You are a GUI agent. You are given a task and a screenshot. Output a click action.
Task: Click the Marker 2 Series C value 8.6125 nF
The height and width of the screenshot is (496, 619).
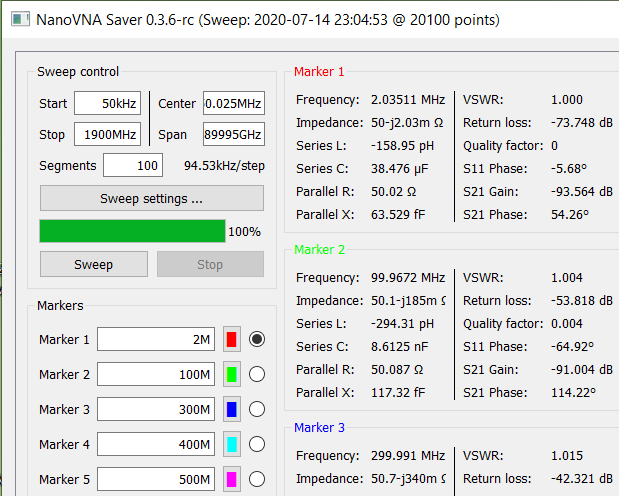click(400, 347)
